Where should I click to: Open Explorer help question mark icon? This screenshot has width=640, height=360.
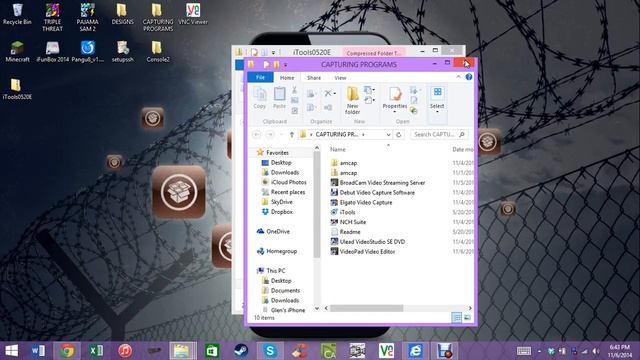click(x=469, y=77)
